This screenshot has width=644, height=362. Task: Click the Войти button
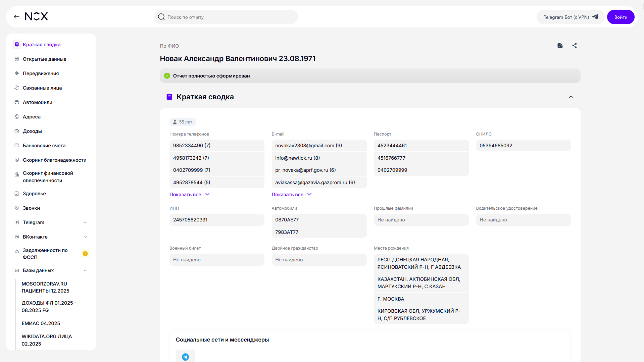point(621,17)
